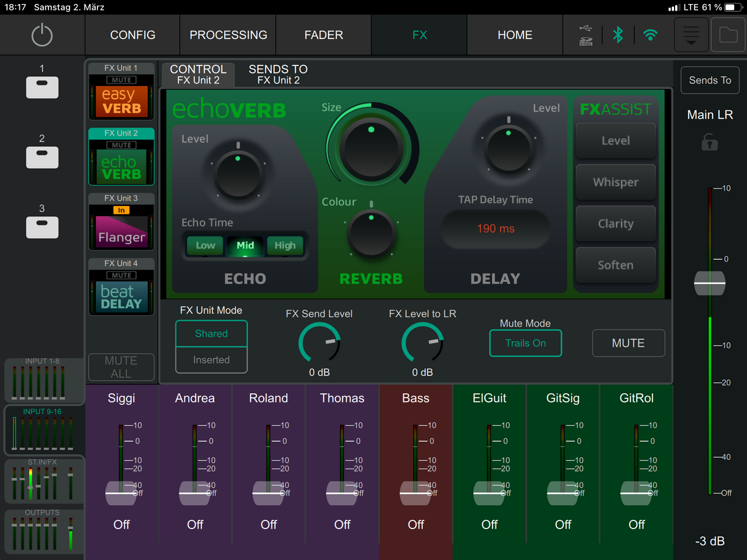Open the folder icon for scenes
Screen dimensions: 747x560
pyautogui.click(x=728, y=35)
